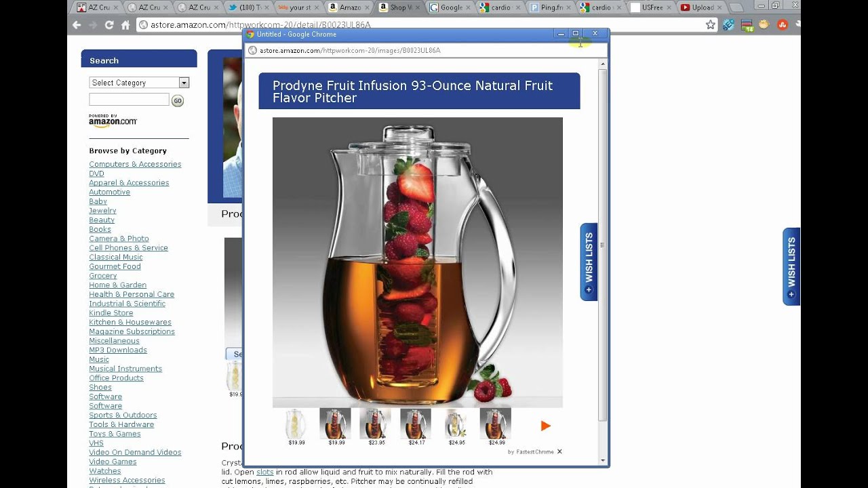Screen dimensions: 868x488
Task: Dismiss the FastestChrome bar with its X
Action: pyautogui.click(x=559, y=451)
